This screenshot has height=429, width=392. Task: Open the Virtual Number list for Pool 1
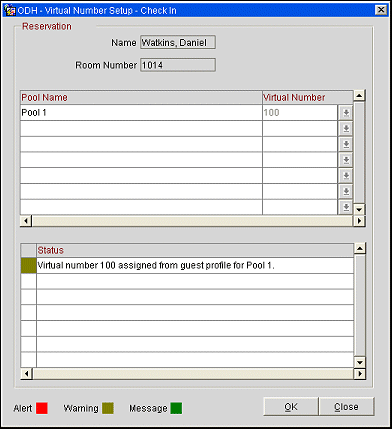[x=346, y=113]
